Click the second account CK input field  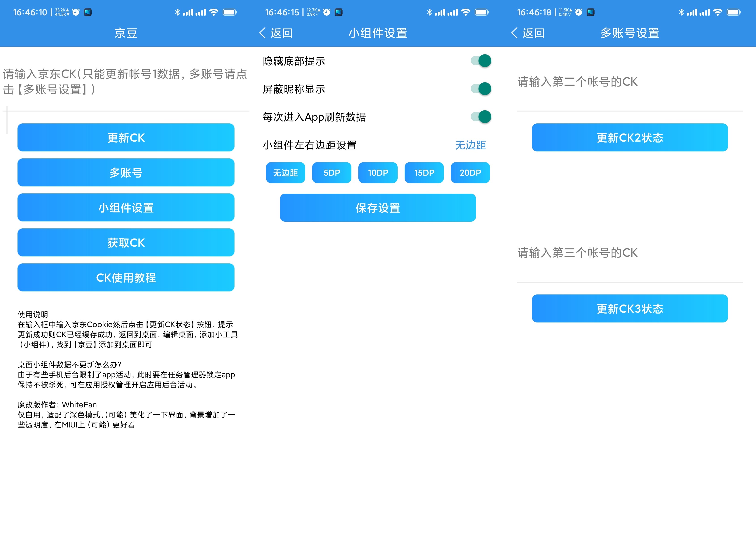630,82
